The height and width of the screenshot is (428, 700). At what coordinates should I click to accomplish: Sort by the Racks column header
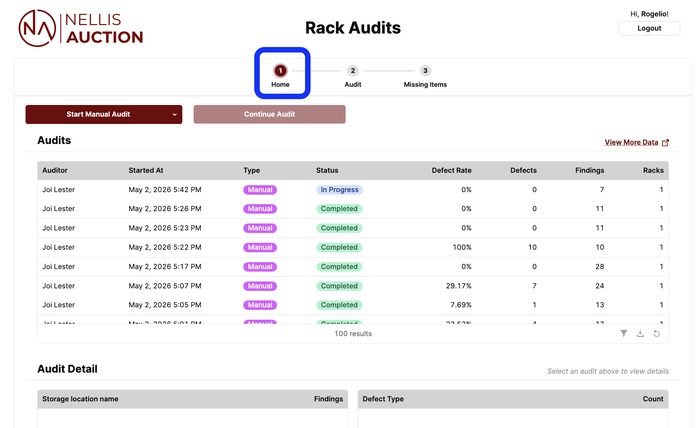653,170
